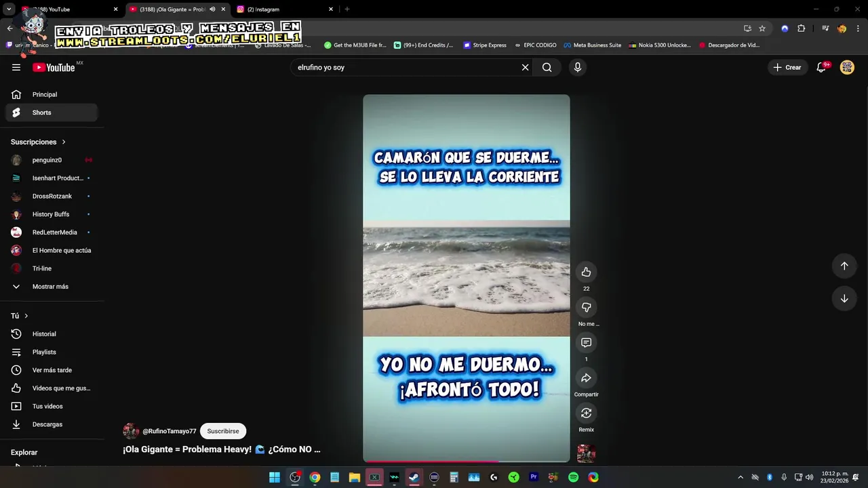Open History Buffs subscription channel
The height and width of the screenshot is (488, 868).
52,214
